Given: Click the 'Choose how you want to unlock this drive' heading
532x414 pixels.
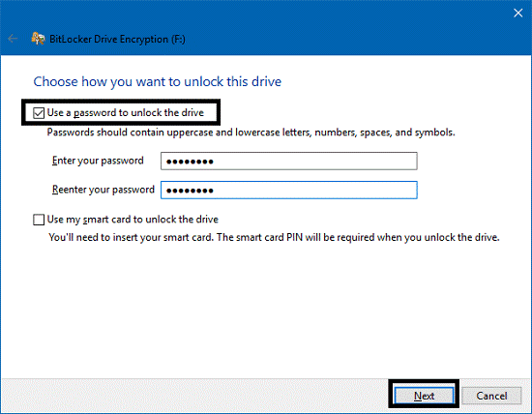Looking at the screenshot, I should (x=157, y=82).
